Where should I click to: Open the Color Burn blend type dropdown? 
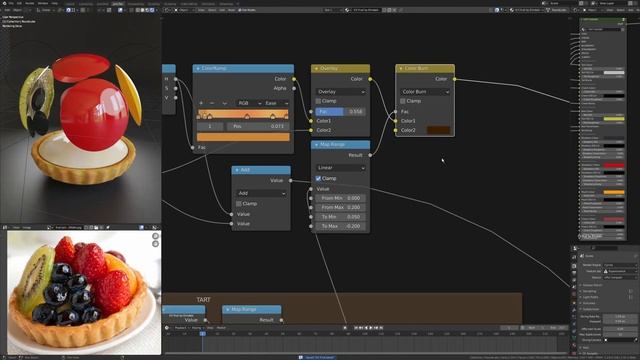tap(425, 92)
